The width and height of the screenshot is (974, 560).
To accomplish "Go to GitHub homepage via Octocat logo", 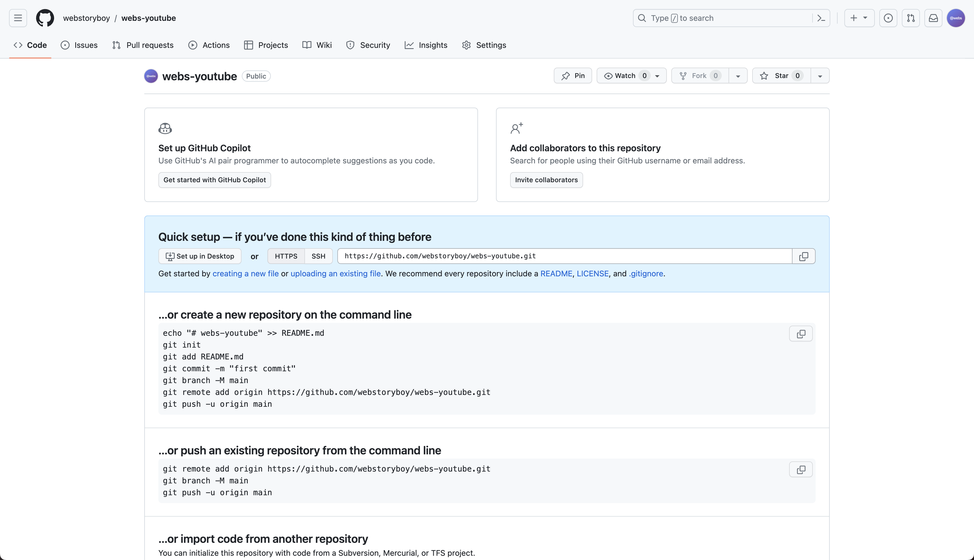I will pyautogui.click(x=45, y=18).
